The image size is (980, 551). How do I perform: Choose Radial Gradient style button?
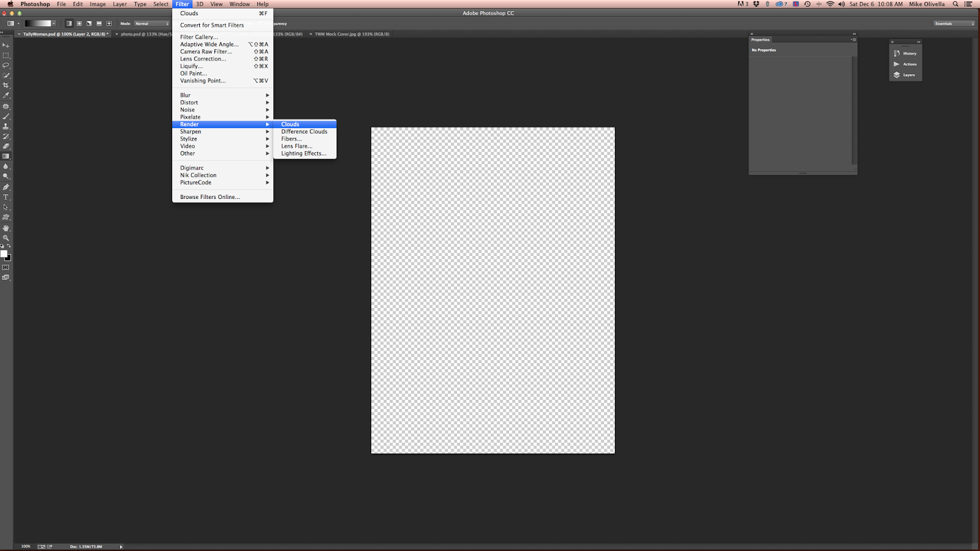pyautogui.click(x=79, y=23)
